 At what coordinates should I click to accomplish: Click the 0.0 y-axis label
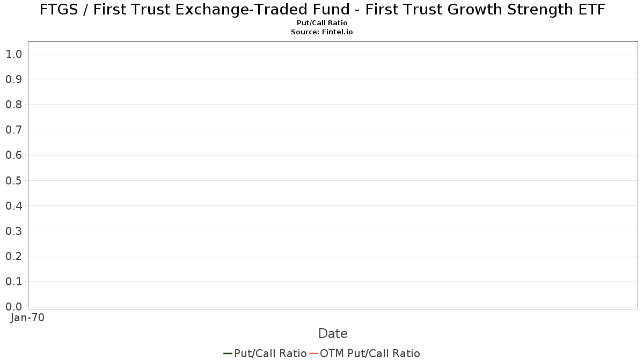pos(13,307)
